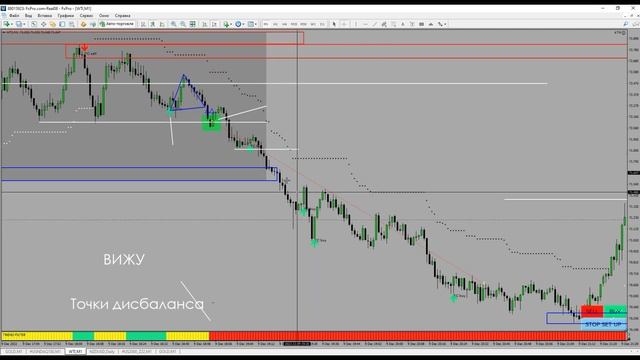Select the Horizontal Line drawing tool
This screenshot has height=360, width=640.
tap(366, 24)
